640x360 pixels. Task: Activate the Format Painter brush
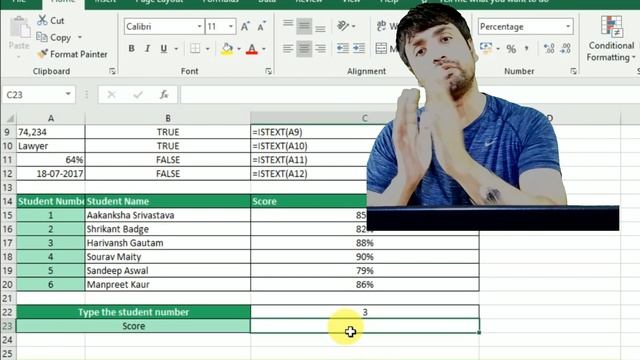[x=42, y=54]
